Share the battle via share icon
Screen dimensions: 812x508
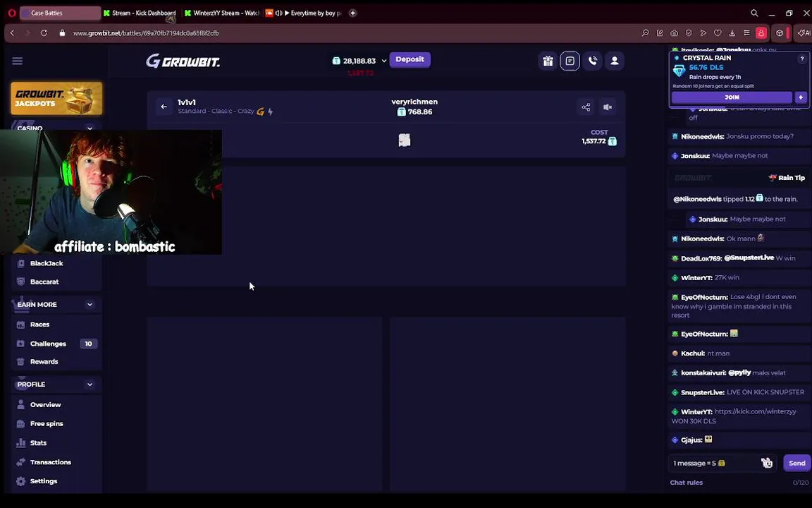point(586,107)
